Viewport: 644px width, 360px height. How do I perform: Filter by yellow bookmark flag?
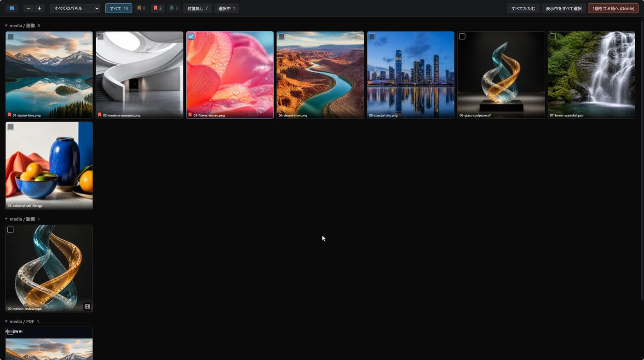(x=141, y=8)
